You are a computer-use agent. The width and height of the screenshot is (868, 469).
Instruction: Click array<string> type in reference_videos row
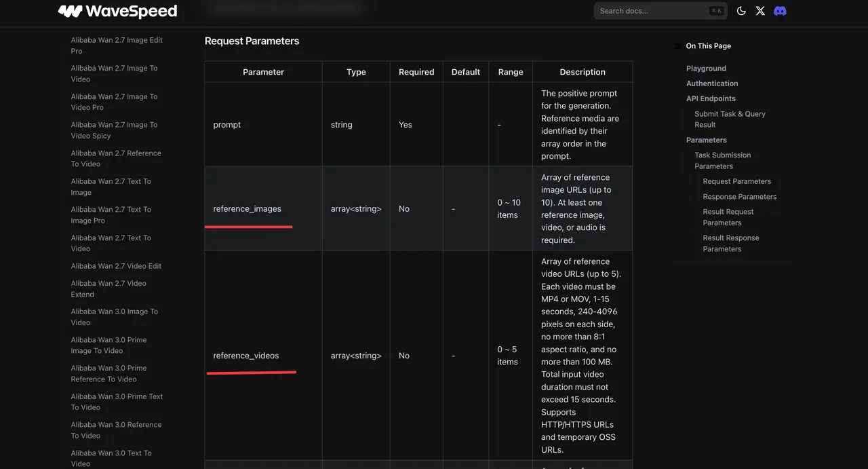point(356,356)
